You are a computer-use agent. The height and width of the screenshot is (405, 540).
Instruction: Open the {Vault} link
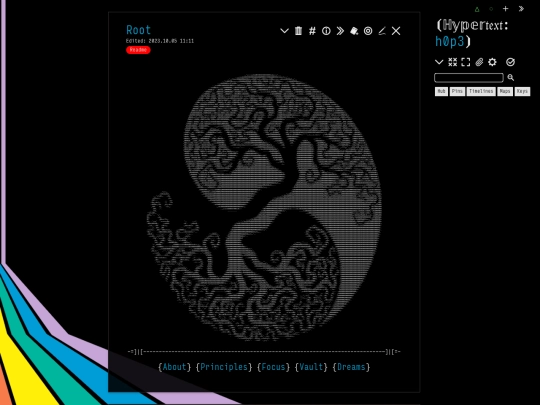coord(311,367)
